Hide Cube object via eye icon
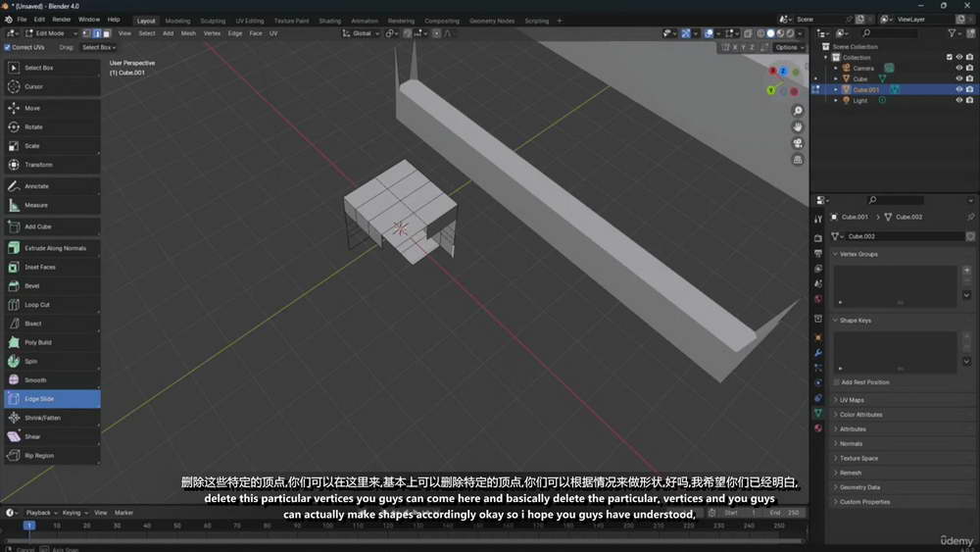 click(959, 78)
